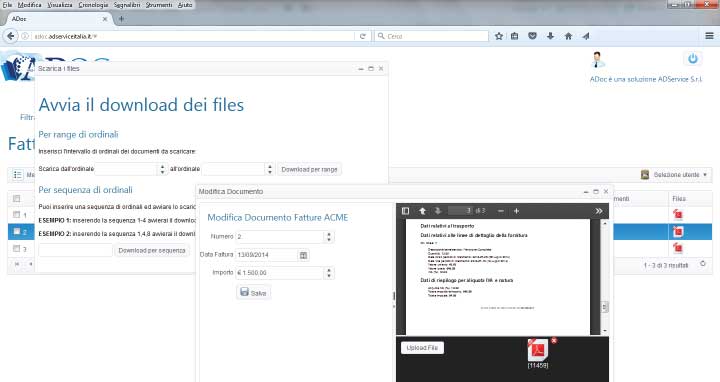Screen dimensions: 720x382
Task: Click the all'ordinale input field
Action: (234, 169)
